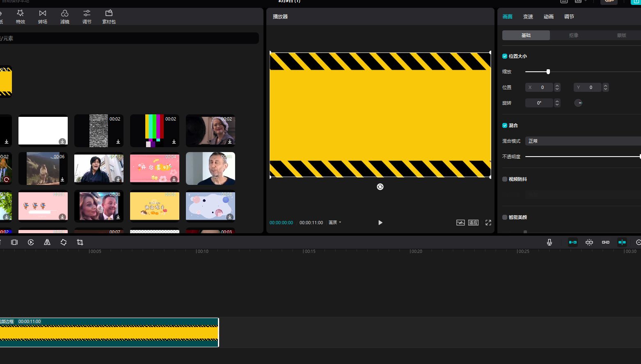This screenshot has width=641, height=364.
Task: Select the color bars test pattern thumbnail
Action: 155,130
